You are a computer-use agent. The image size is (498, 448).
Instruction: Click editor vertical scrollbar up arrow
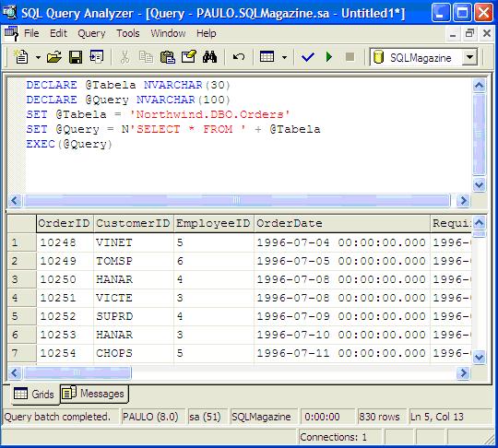pos(479,85)
